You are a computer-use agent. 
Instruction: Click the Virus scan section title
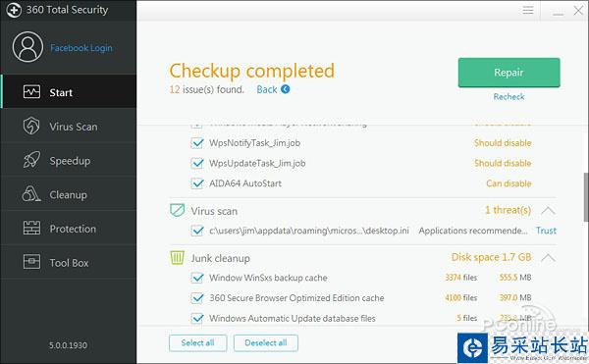point(214,211)
